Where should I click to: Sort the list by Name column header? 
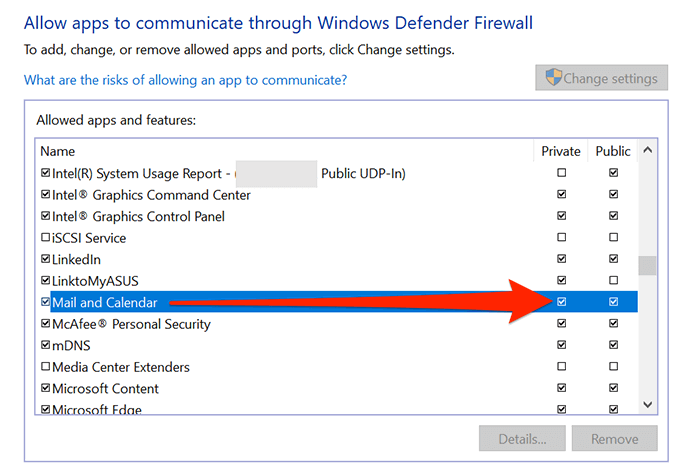coord(58,151)
